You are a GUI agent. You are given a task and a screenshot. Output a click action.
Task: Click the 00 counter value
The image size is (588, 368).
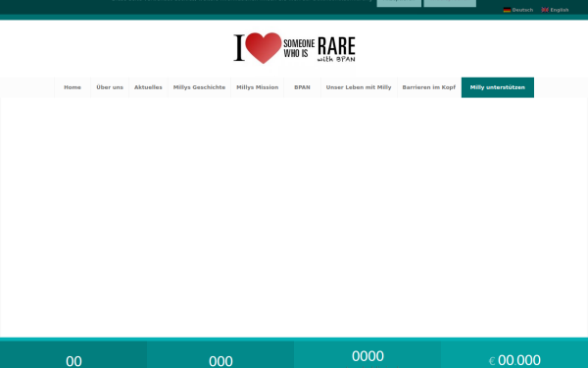(x=73, y=361)
